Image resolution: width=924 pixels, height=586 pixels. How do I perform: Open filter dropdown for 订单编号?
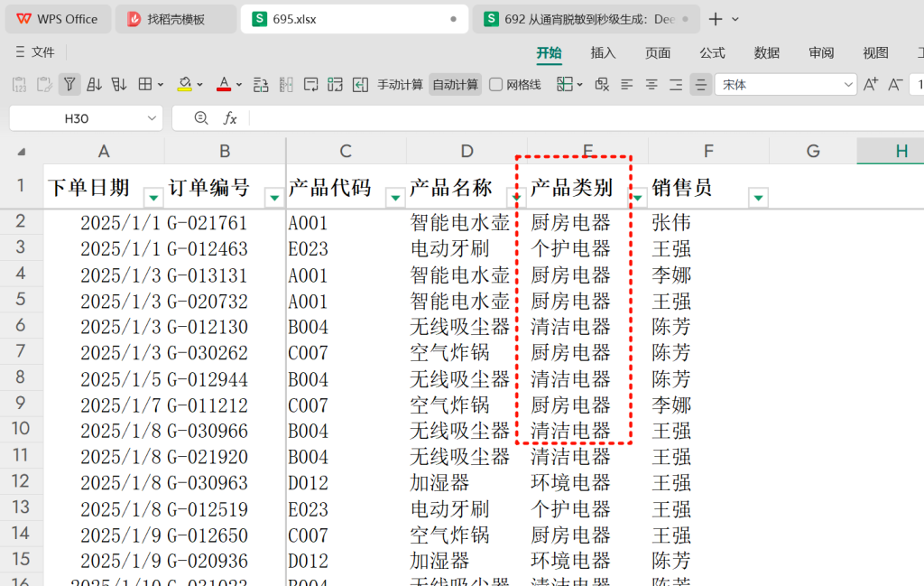[x=274, y=197]
